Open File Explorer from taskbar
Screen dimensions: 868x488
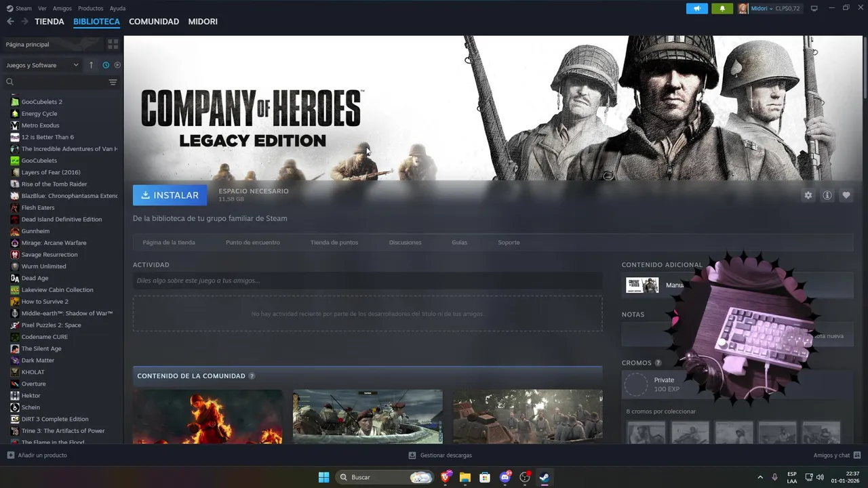pos(465,477)
